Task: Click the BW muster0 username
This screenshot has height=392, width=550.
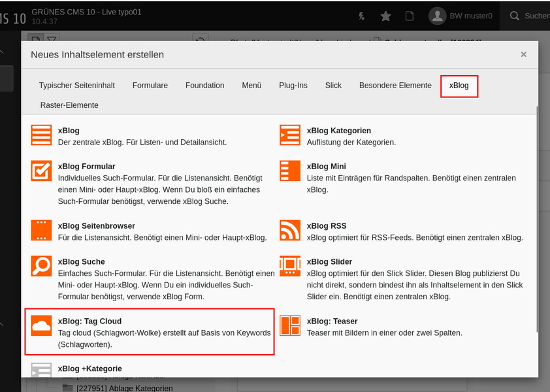Action: point(471,16)
